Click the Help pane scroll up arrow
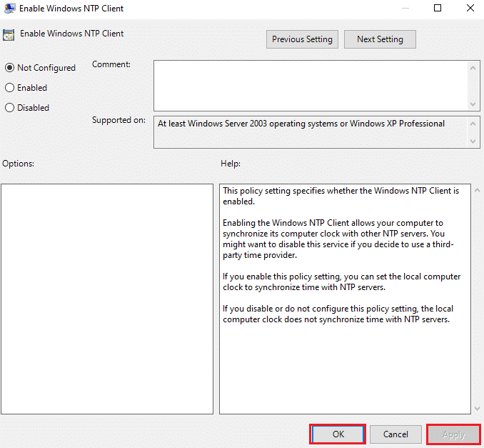Viewport: 484px width, 448px height. (477, 190)
